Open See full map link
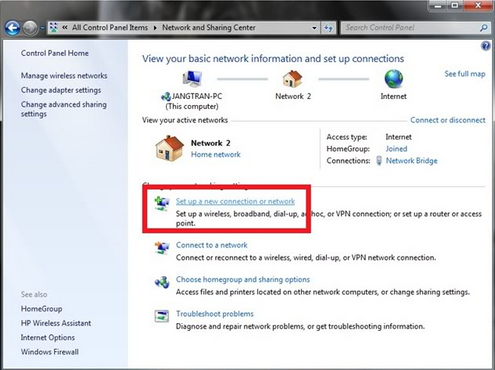 click(x=465, y=74)
